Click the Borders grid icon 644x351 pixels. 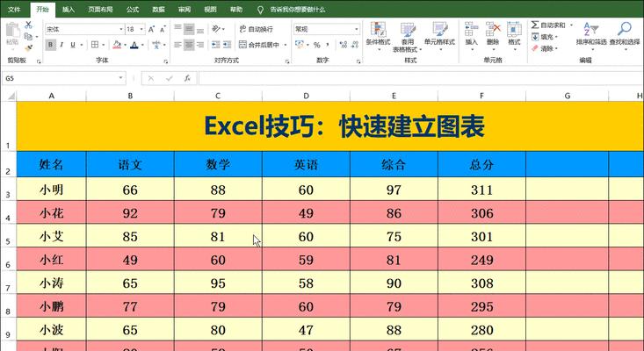[x=95, y=45]
